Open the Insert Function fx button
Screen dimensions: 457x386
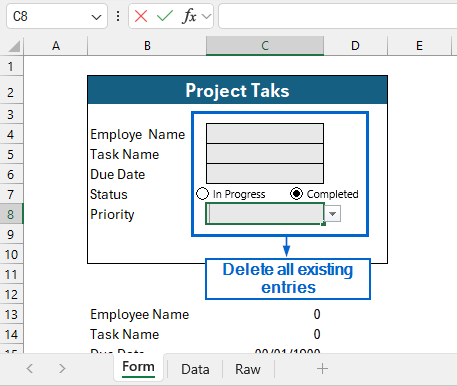(189, 16)
